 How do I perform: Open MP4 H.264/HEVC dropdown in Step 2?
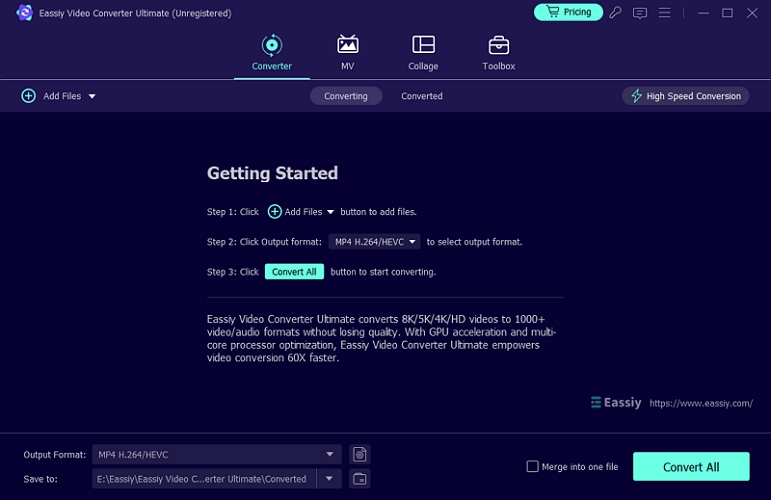point(374,242)
